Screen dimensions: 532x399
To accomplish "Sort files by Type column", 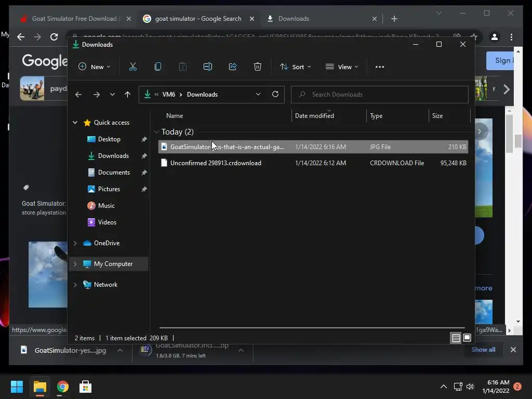I will 376,116.
